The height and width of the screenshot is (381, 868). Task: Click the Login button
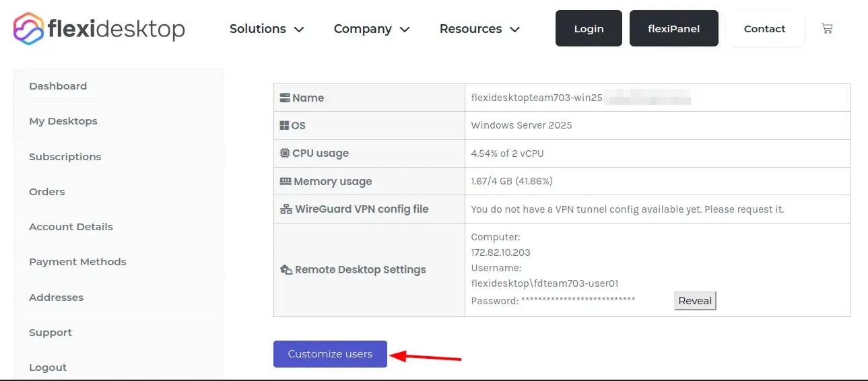[x=589, y=28]
